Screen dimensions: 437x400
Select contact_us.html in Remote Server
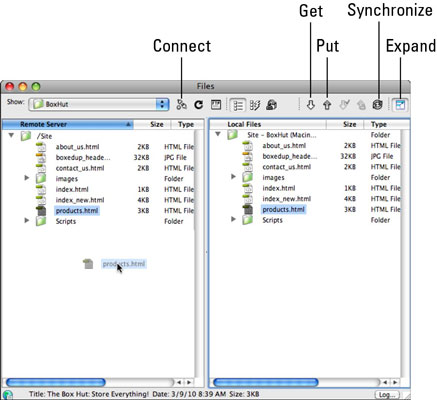pos(80,168)
